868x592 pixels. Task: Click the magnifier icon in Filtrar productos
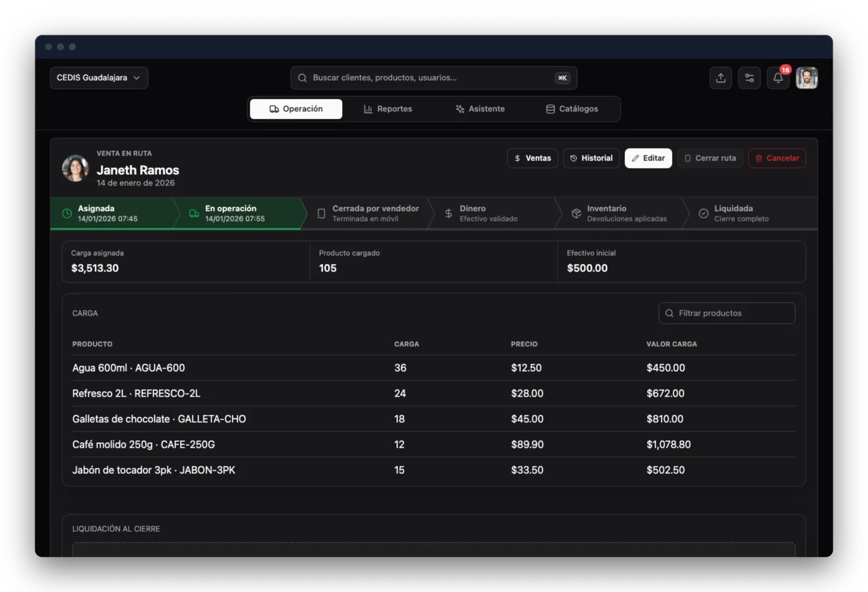pyautogui.click(x=669, y=313)
